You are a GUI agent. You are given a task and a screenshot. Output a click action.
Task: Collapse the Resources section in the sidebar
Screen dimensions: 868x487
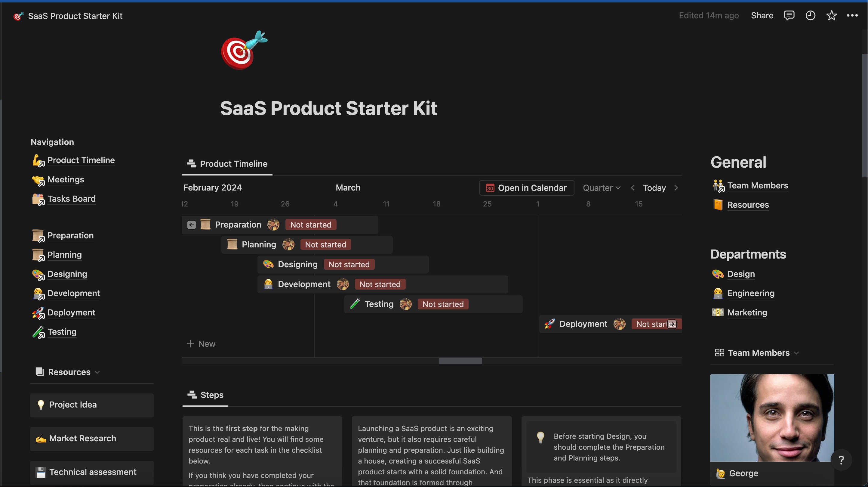click(97, 372)
